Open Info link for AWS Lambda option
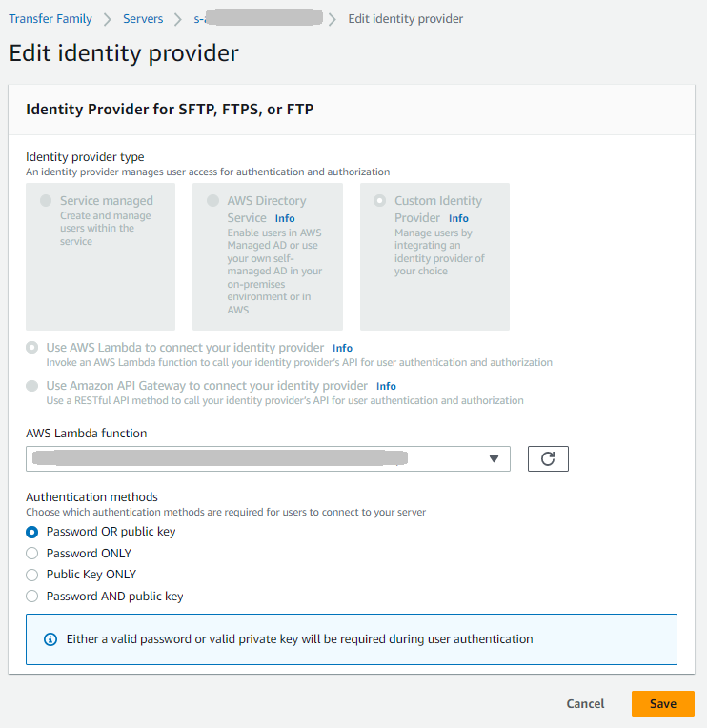The height and width of the screenshot is (728, 707). point(342,349)
